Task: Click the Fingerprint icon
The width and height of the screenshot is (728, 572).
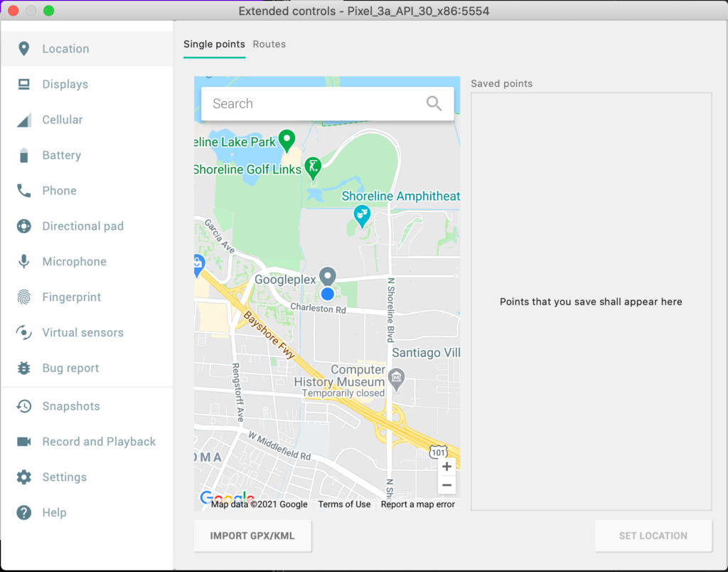Action: [23, 297]
